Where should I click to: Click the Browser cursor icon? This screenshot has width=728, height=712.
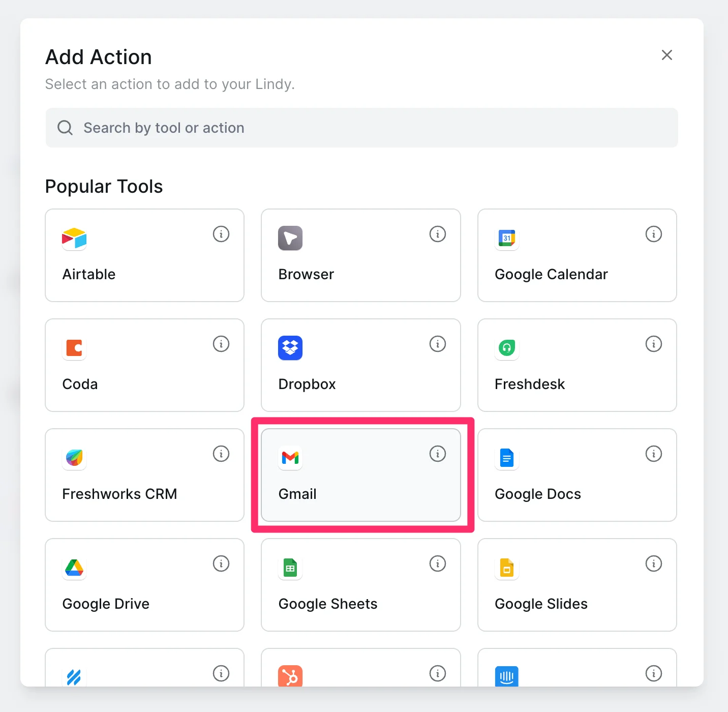tap(290, 238)
